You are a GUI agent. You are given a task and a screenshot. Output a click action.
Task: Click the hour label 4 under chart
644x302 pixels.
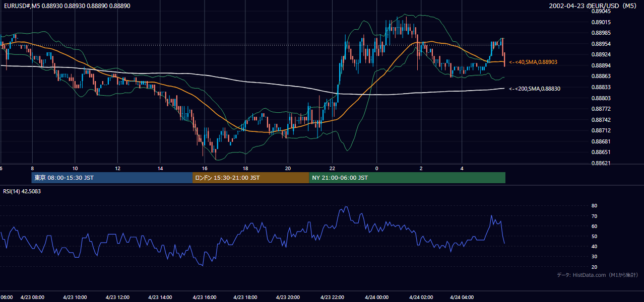pyautogui.click(x=462, y=168)
